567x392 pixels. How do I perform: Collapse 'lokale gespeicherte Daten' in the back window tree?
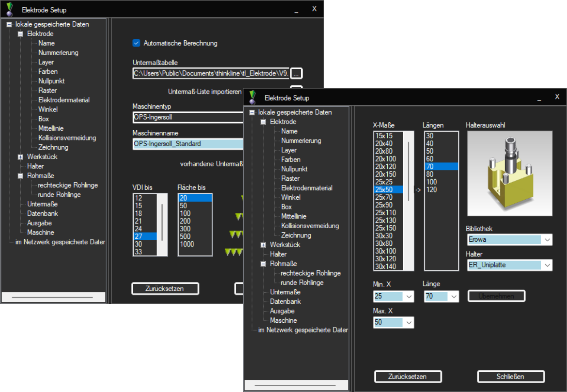9,24
